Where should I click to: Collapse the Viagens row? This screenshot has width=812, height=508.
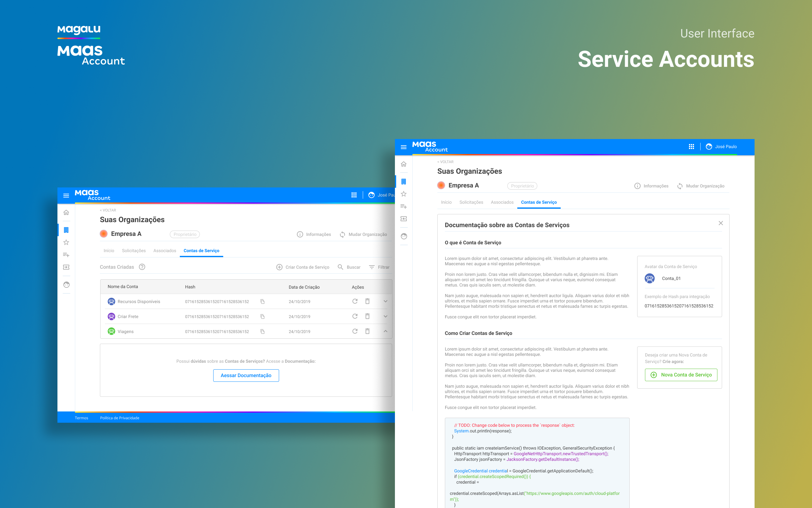385,331
